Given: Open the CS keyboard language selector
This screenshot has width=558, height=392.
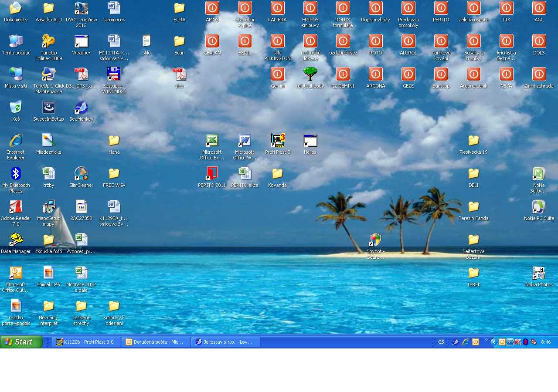Looking at the screenshot, I should click(441, 342).
